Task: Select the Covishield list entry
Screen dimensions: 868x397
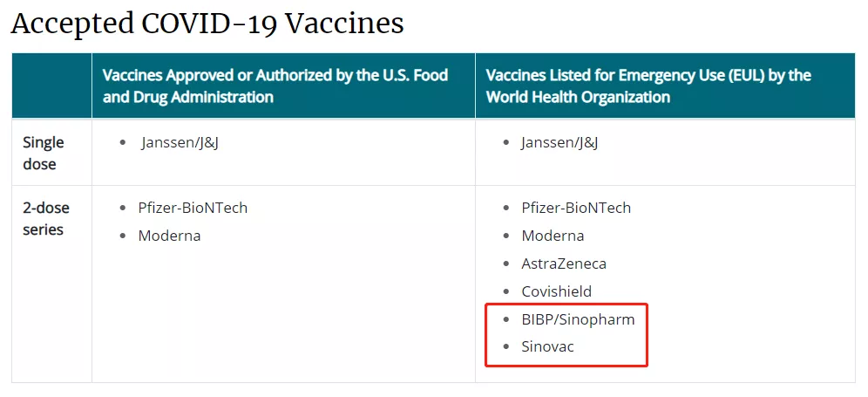Action: coord(556,291)
